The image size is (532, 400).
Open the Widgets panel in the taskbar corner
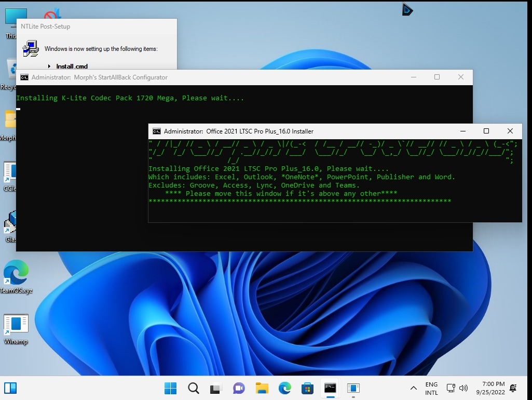tap(10, 388)
